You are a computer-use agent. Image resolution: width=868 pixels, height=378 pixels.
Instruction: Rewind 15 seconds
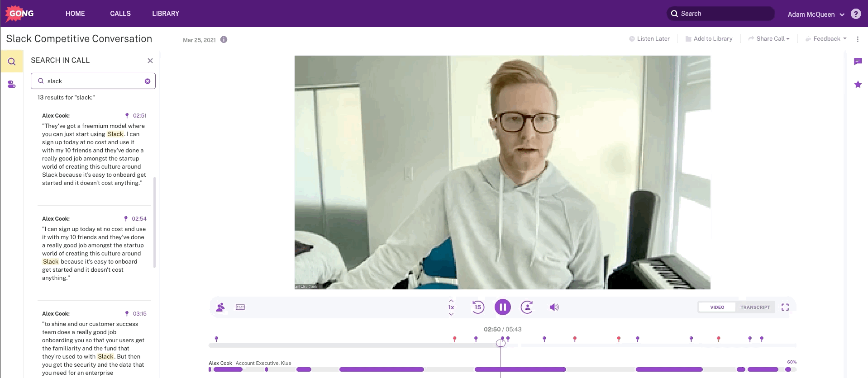coord(478,307)
